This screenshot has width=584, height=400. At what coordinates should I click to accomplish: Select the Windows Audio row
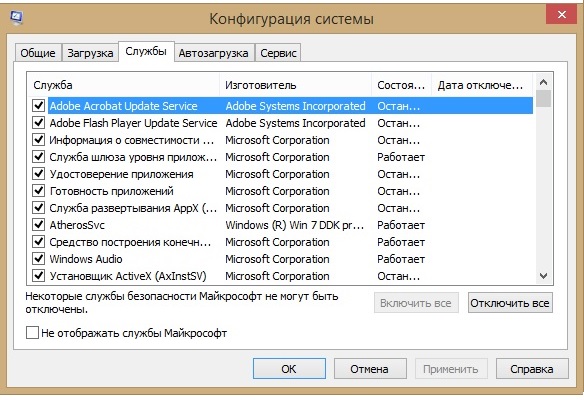[282, 259]
